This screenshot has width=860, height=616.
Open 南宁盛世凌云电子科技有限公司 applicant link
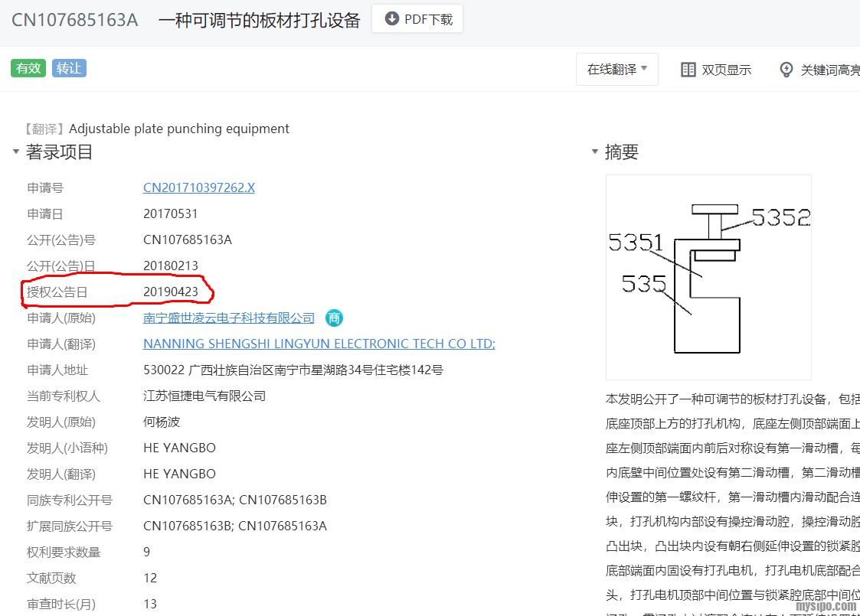point(229,318)
